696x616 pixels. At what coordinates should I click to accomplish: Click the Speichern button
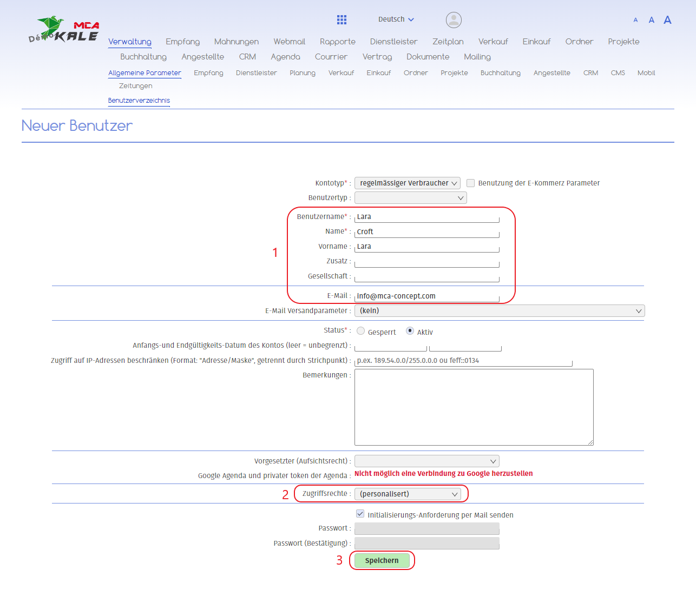point(382,561)
